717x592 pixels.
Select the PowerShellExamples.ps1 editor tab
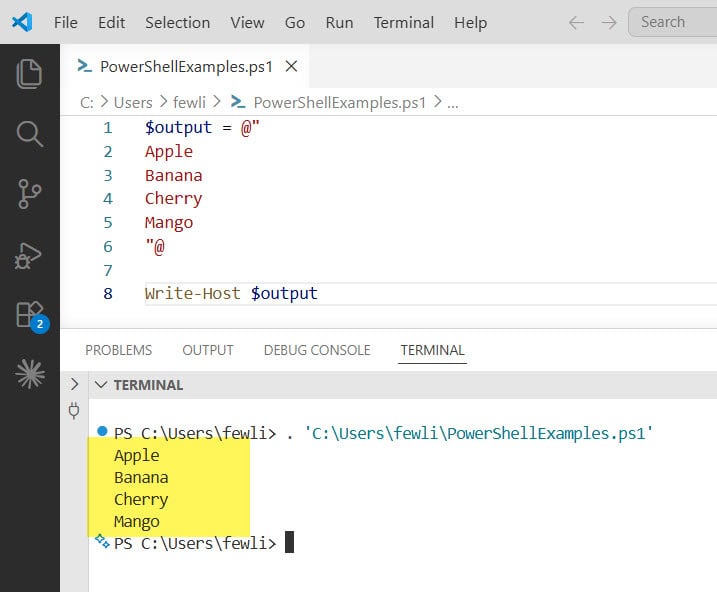coord(185,66)
